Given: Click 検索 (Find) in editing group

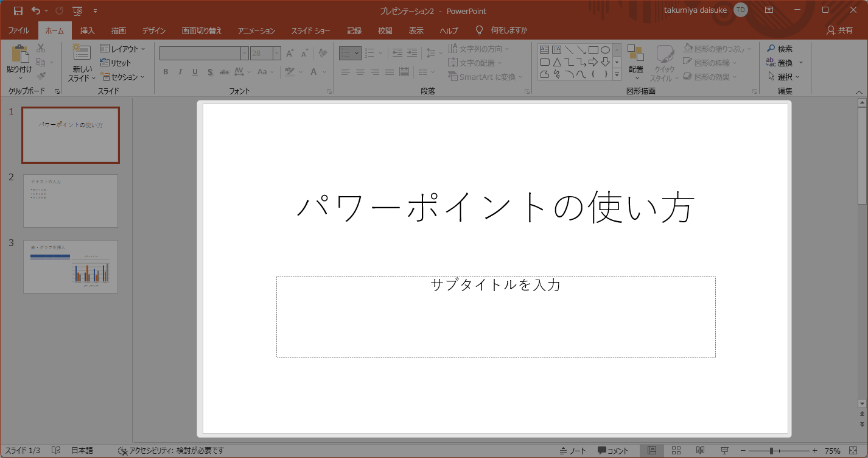Looking at the screenshot, I should [780, 49].
